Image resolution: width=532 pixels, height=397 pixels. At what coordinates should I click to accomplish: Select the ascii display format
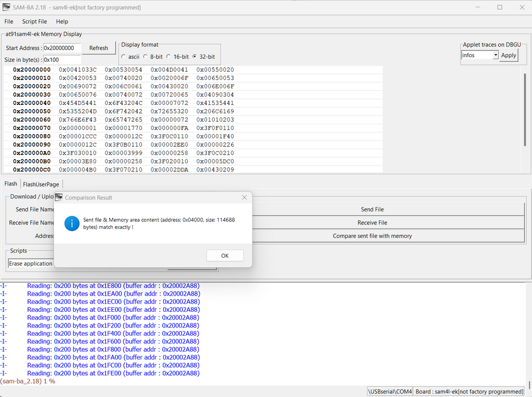pos(124,57)
